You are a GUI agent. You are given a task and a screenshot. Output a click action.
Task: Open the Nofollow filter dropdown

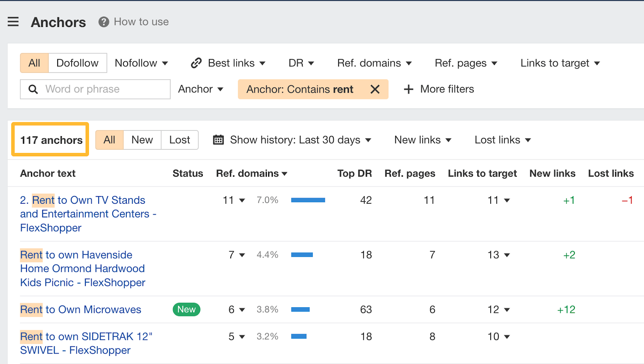point(141,63)
